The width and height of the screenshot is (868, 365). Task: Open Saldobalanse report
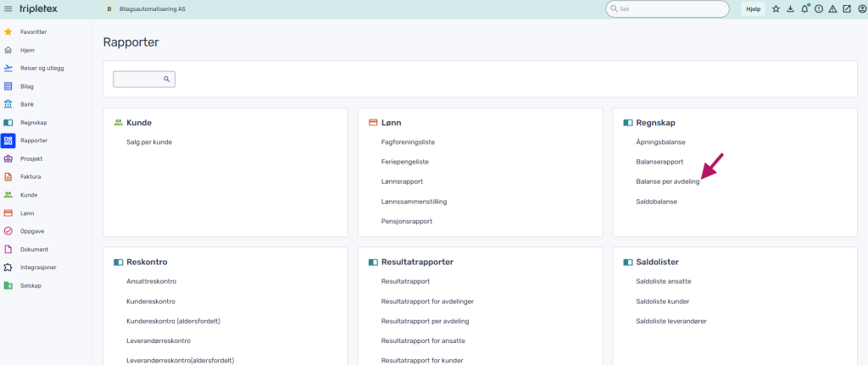coord(657,202)
